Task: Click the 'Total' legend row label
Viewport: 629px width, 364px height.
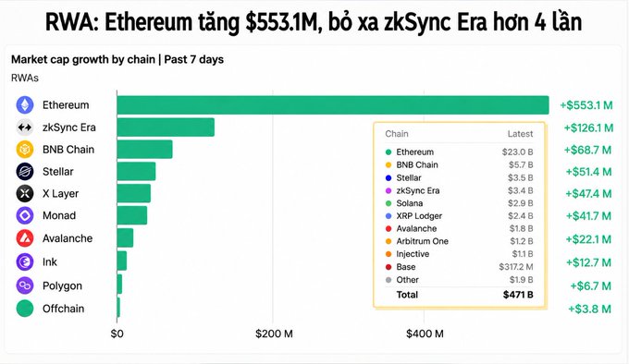Action: (407, 295)
